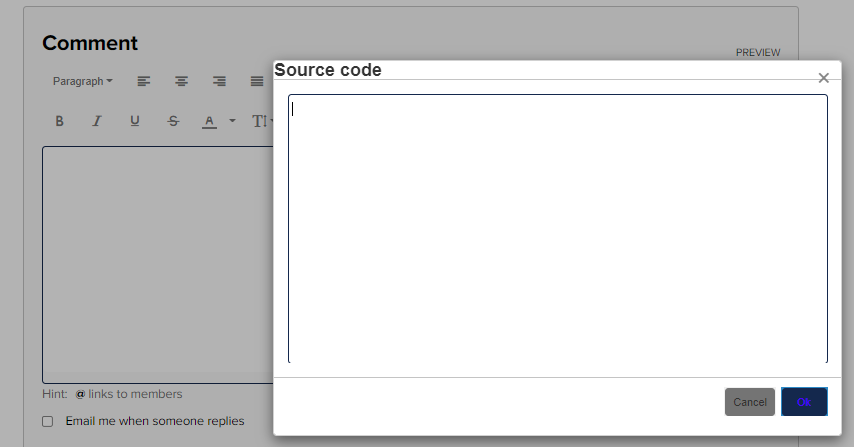Image resolution: width=854 pixels, height=447 pixels.
Task: Open the font size tool
Action: pos(261,121)
